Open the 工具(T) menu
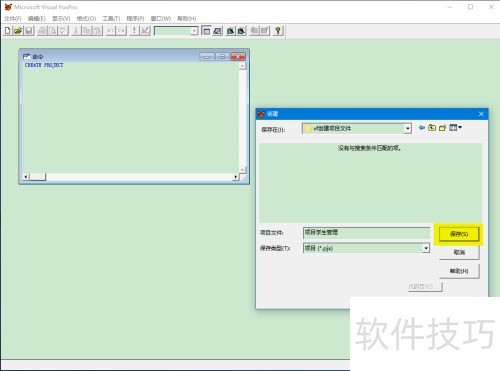The height and width of the screenshot is (371, 500). [111, 18]
